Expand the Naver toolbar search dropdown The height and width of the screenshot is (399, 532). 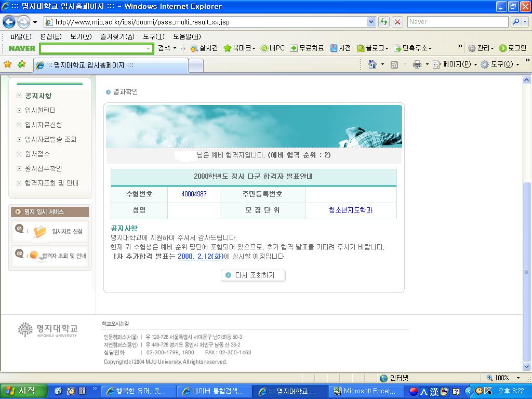148,48
